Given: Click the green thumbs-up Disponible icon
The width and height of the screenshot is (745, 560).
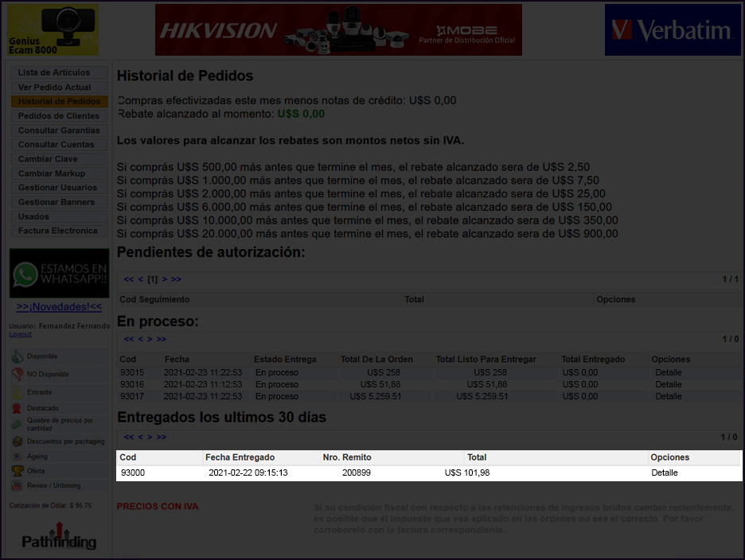Looking at the screenshot, I should (x=17, y=356).
